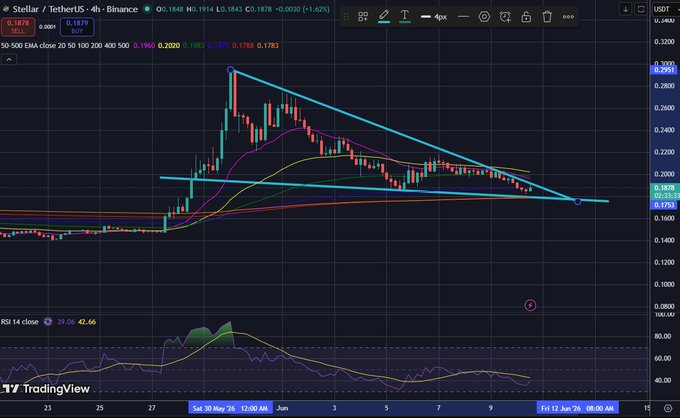680x418 pixels.
Task: Change line color with pencil icon
Action: (x=384, y=16)
